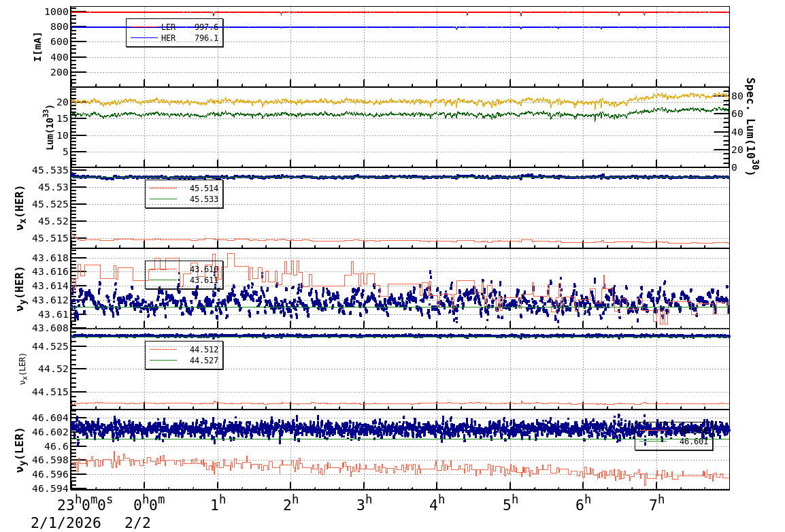
Task: Click the 600 tick on current axis
Action: [x=59, y=42]
